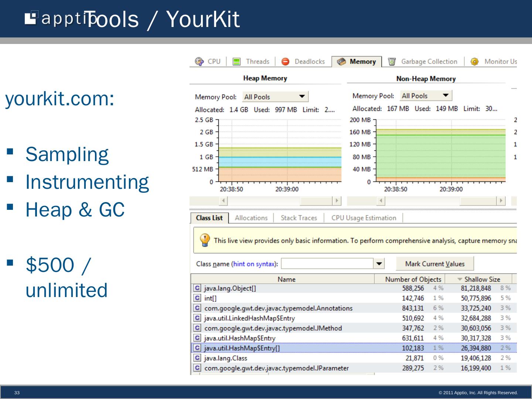Click heap graph scroll right arrow
The image size is (532, 399).
click(x=337, y=201)
